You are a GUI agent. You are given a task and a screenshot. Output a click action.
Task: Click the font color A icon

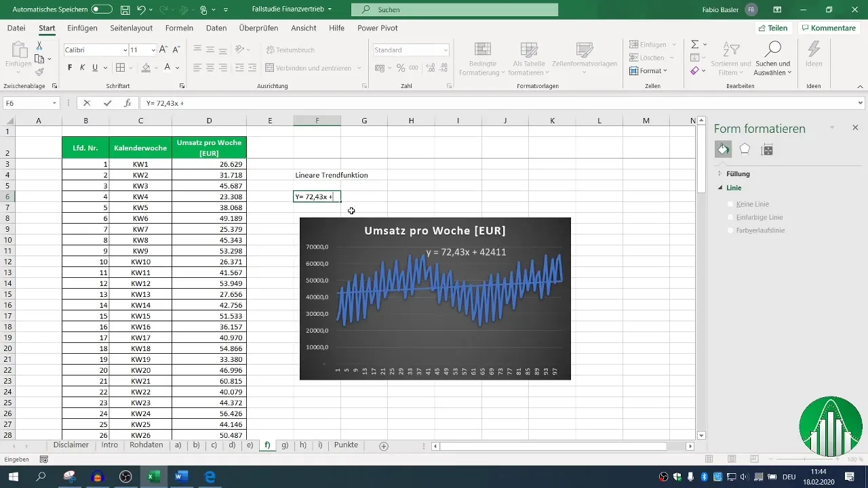[166, 68]
